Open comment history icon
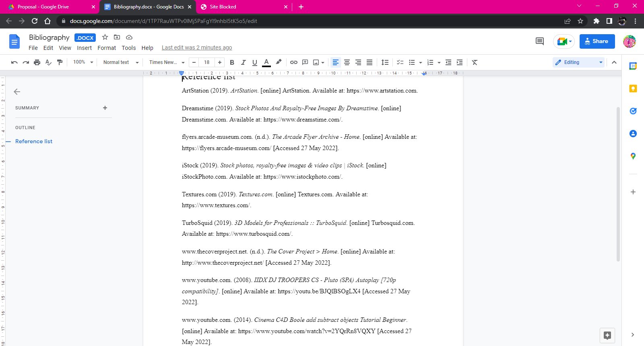The width and height of the screenshot is (644, 346). click(539, 41)
